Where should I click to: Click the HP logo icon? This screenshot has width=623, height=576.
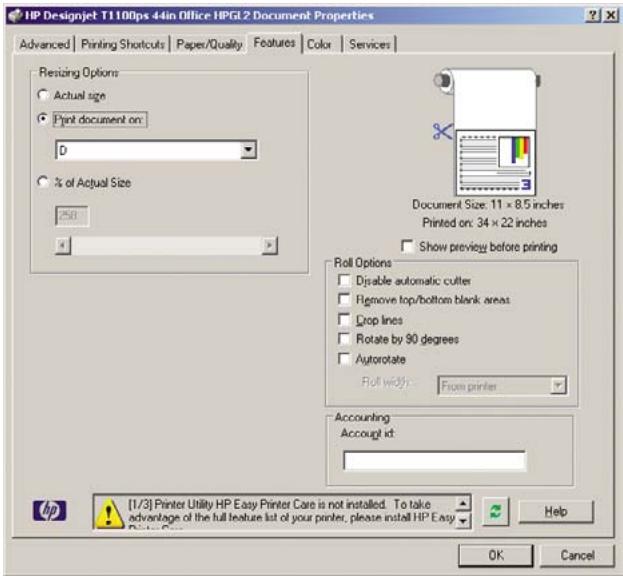(x=49, y=510)
